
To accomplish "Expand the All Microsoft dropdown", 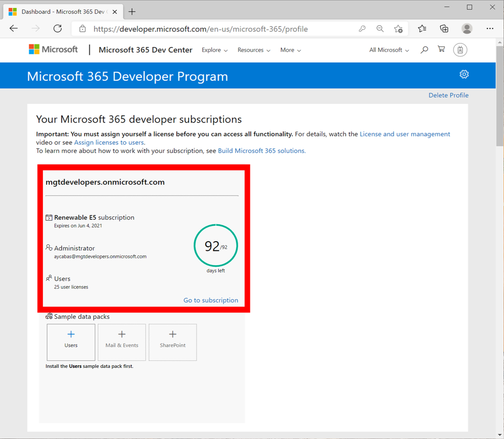I will pyautogui.click(x=389, y=50).
